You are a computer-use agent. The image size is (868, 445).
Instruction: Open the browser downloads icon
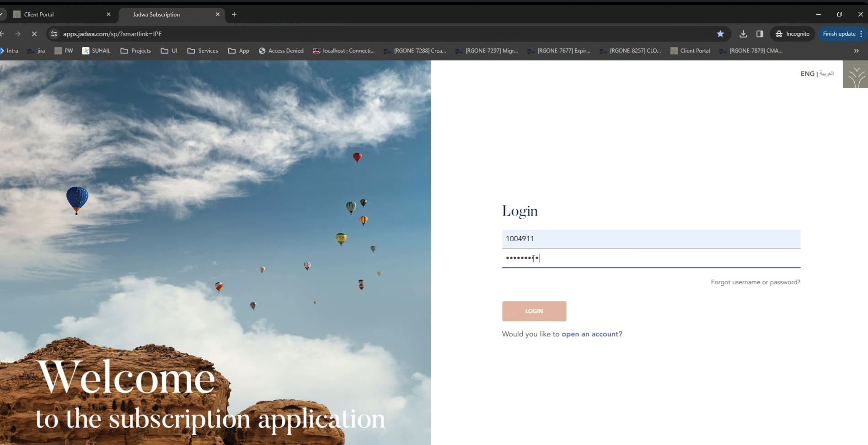click(x=743, y=34)
